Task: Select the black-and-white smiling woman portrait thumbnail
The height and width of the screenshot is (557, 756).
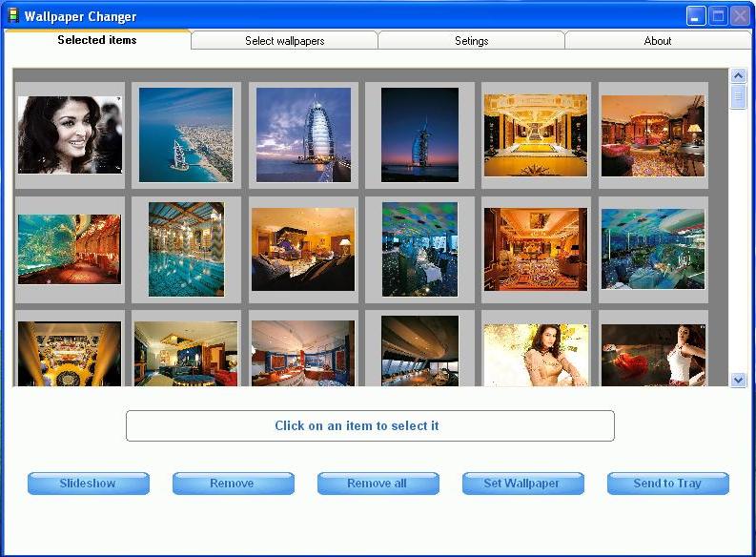Action: (x=70, y=134)
